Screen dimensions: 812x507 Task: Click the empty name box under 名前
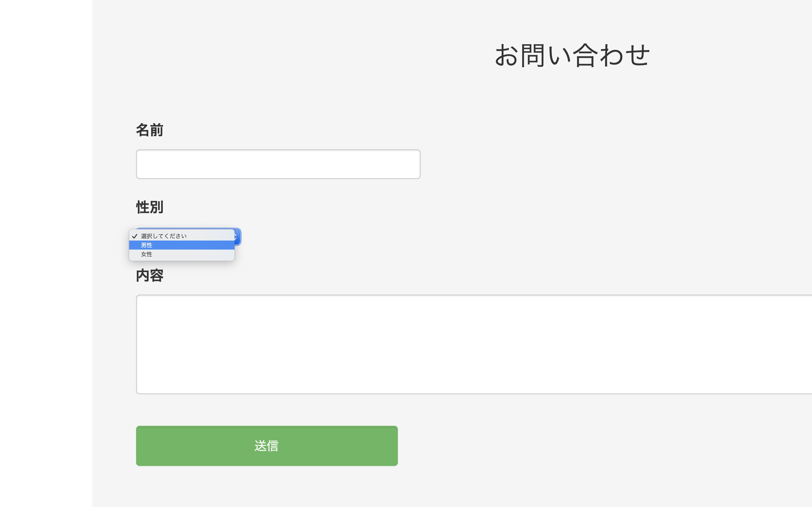pos(278,164)
